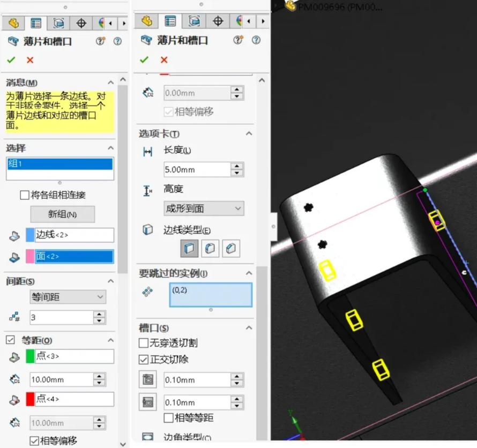The height and width of the screenshot is (448, 477).
Task: Cancel feature with red X in left panel
Action: click(30, 60)
